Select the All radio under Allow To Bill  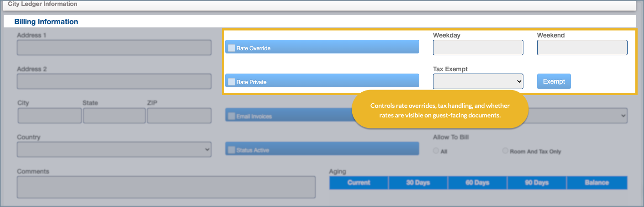(436, 151)
